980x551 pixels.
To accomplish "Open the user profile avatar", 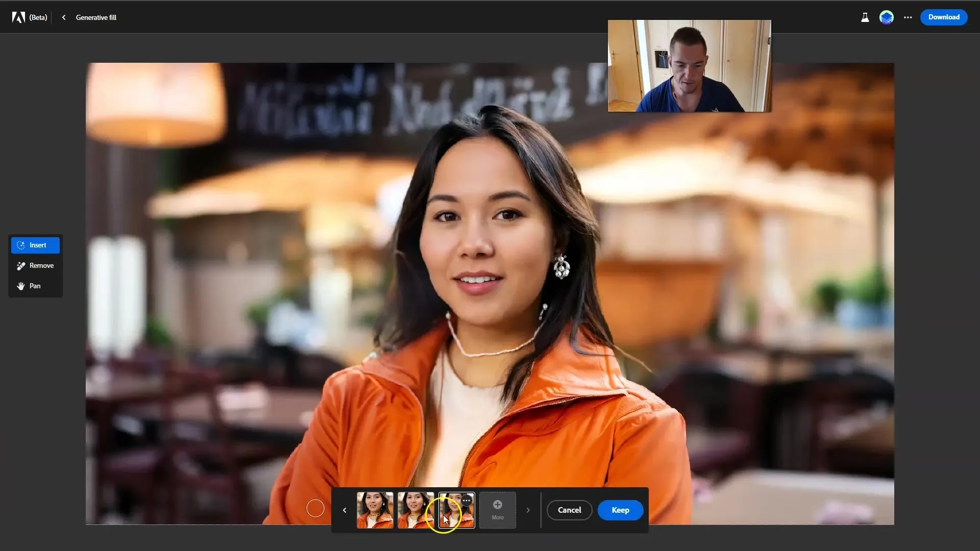I will click(x=887, y=17).
